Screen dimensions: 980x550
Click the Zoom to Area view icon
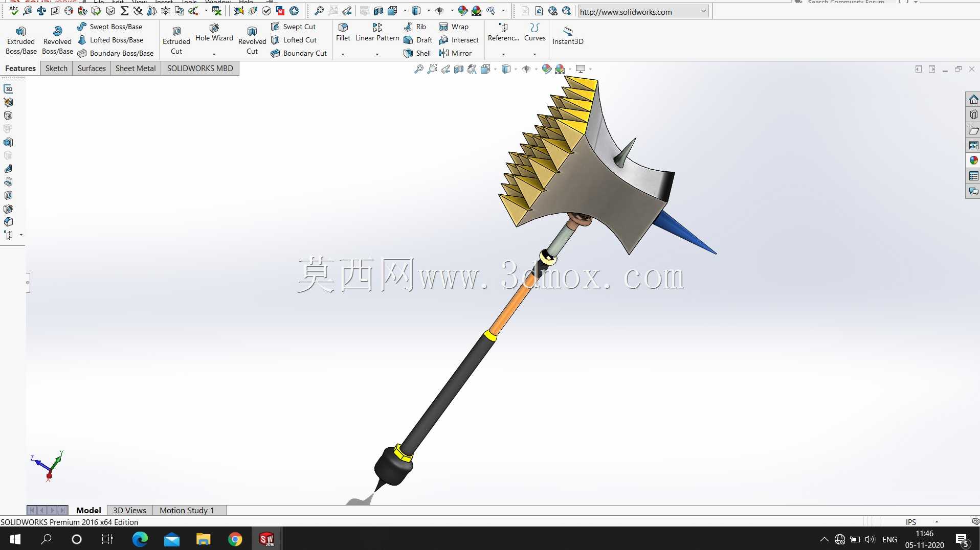[x=432, y=69]
